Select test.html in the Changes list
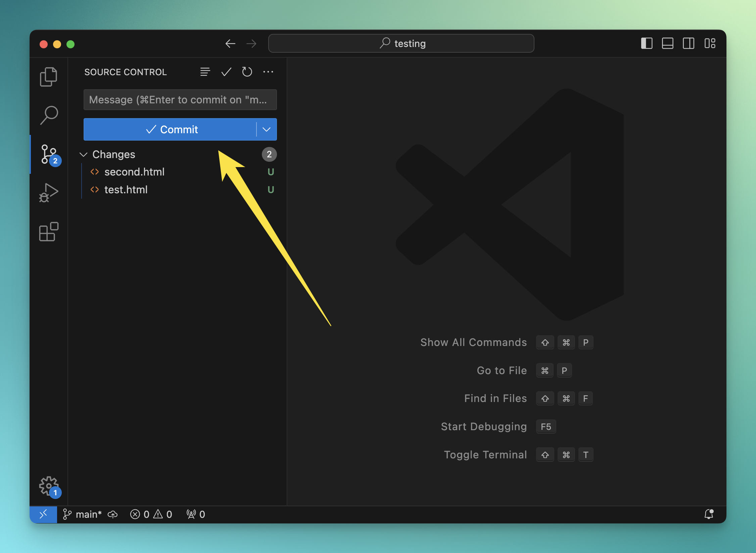756x553 pixels. click(x=126, y=190)
